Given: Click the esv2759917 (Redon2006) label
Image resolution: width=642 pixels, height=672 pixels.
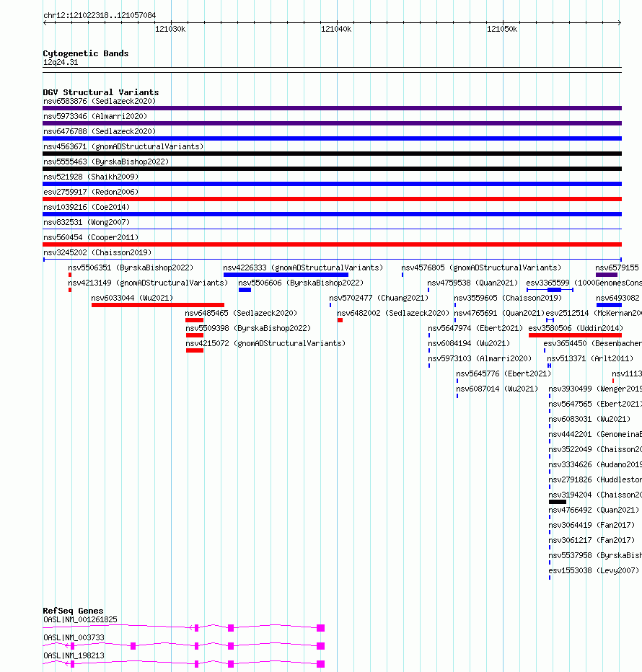Looking at the screenshot, I should click(x=91, y=192).
